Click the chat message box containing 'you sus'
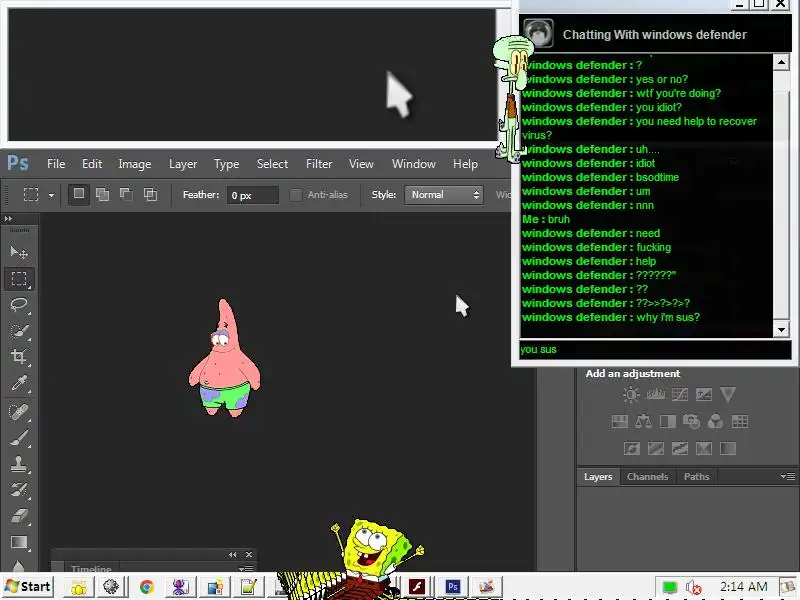The height and width of the screenshot is (600, 800). point(656,349)
